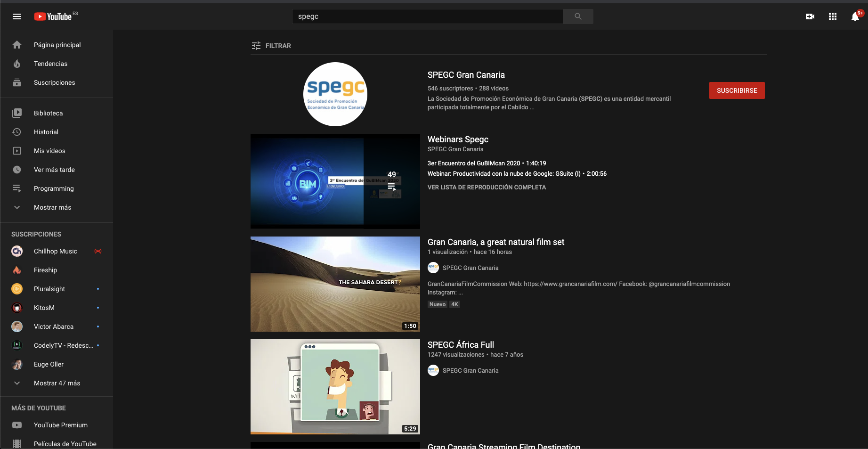This screenshot has height=449, width=868.
Task: Subscribe with the SUSCRIBIRSE button
Action: point(737,90)
